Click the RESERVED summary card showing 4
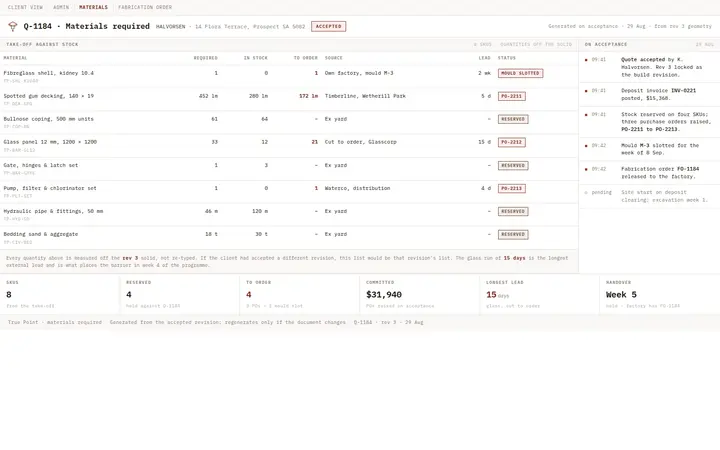This screenshot has height=450, width=720. 180,295
